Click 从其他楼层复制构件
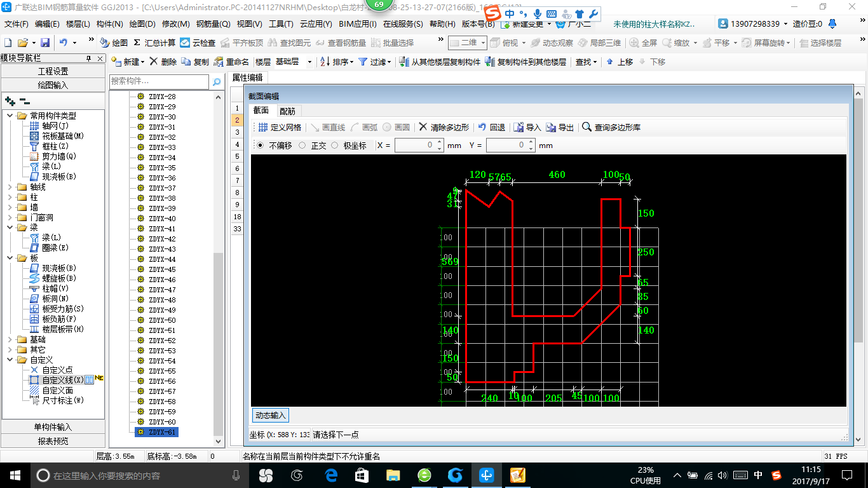 (440, 62)
